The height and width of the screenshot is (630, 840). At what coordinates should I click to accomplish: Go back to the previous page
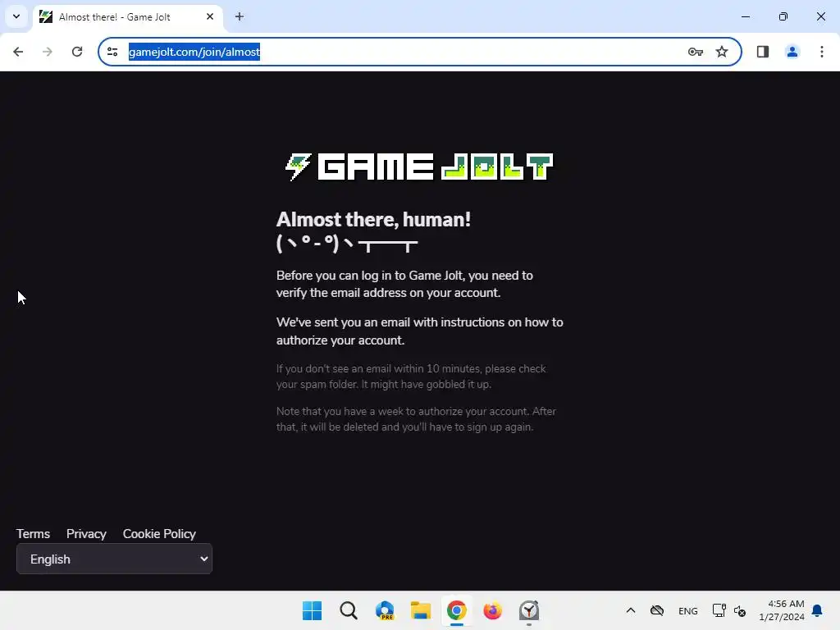coord(18,52)
